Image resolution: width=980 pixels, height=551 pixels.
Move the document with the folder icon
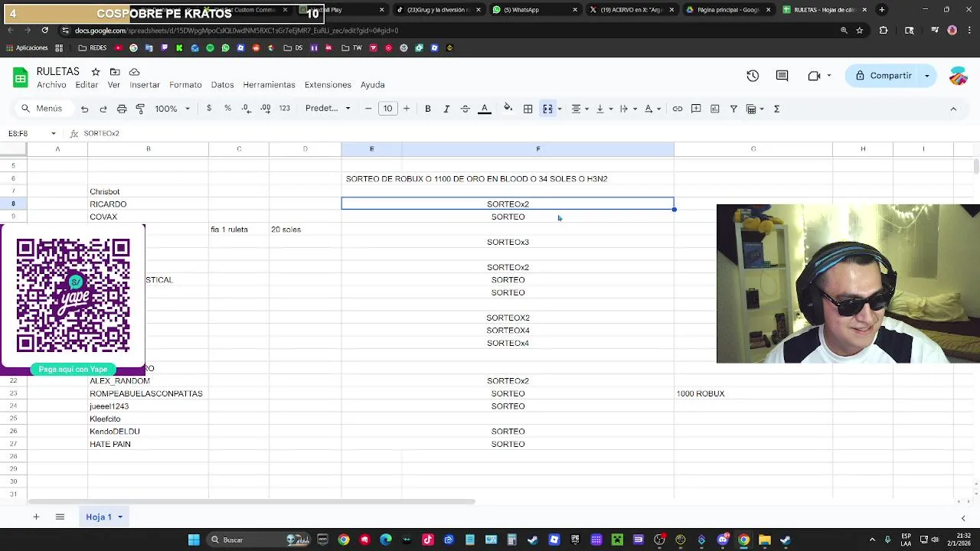[115, 72]
